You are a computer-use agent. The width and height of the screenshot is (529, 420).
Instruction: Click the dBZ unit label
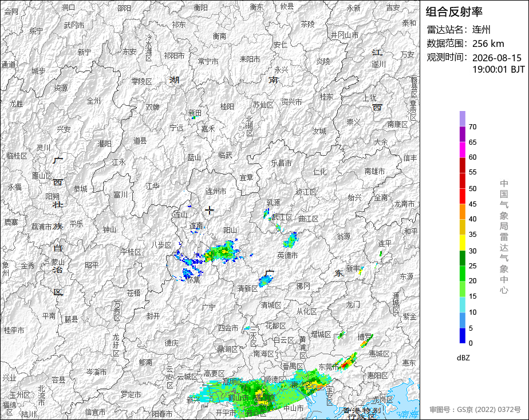(x=463, y=358)
